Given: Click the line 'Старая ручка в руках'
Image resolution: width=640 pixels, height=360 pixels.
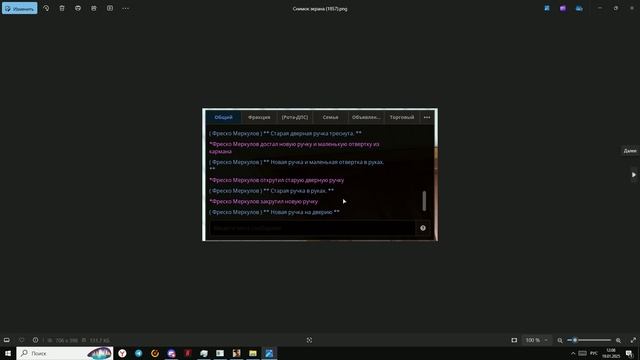Looking at the screenshot, I should click(x=271, y=191).
